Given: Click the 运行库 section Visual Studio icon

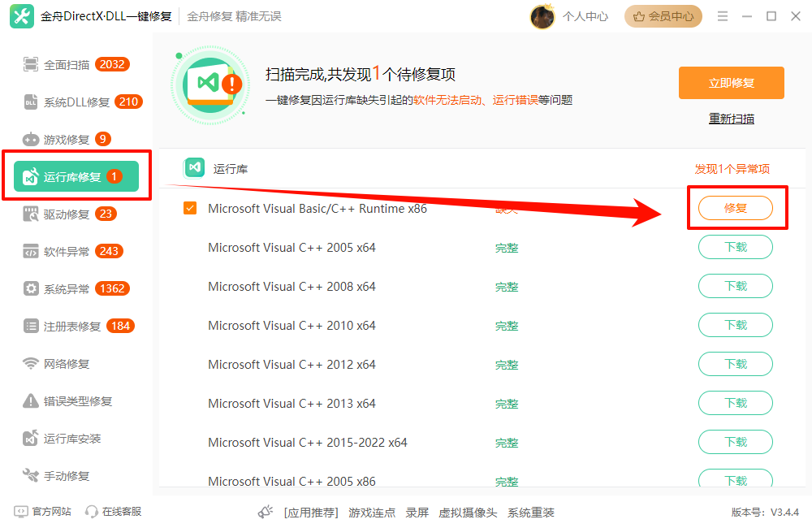Looking at the screenshot, I should [x=194, y=167].
